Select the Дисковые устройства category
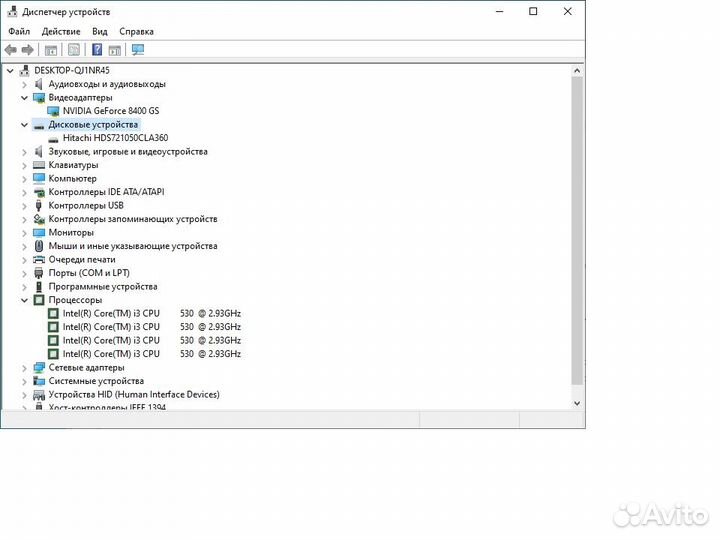 (x=93, y=125)
